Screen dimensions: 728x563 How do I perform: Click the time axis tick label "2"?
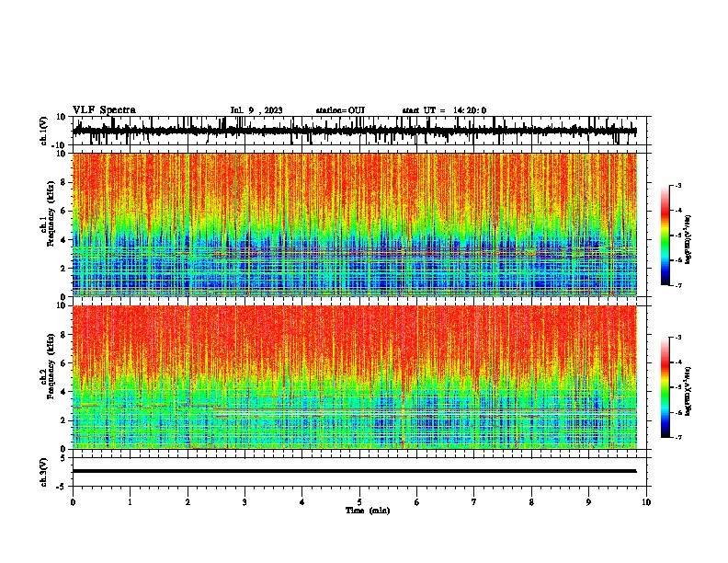coord(188,502)
